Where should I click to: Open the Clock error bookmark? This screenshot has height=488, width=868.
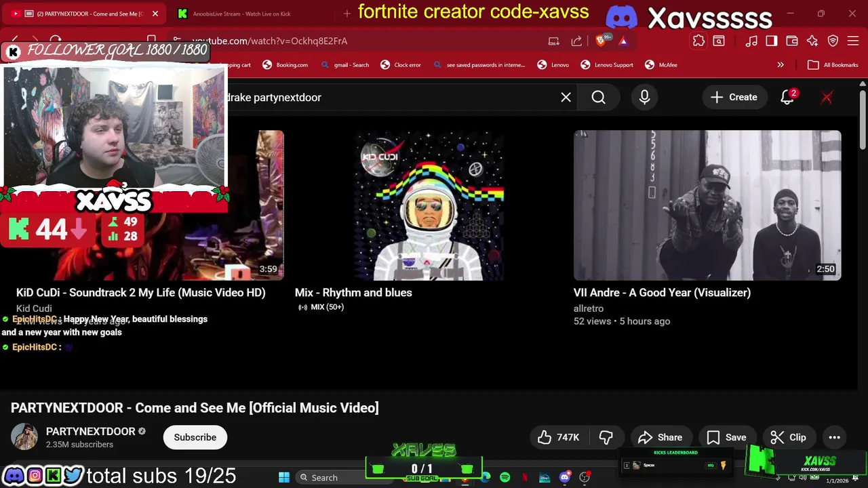click(x=401, y=65)
